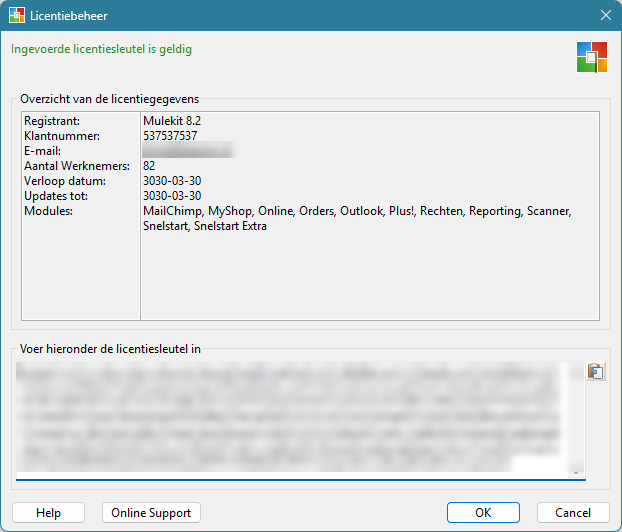Click the paste-from-clipboard icon beside license field
This screenshot has height=532, width=622.
pyautogui.click(x=595, y=371)
